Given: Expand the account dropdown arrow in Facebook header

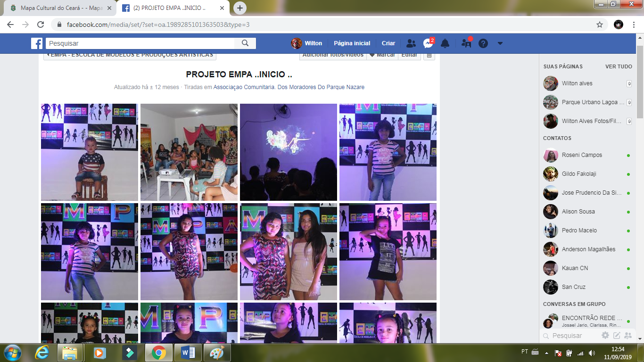Looking at the screenshot, I should coord(500,43).
